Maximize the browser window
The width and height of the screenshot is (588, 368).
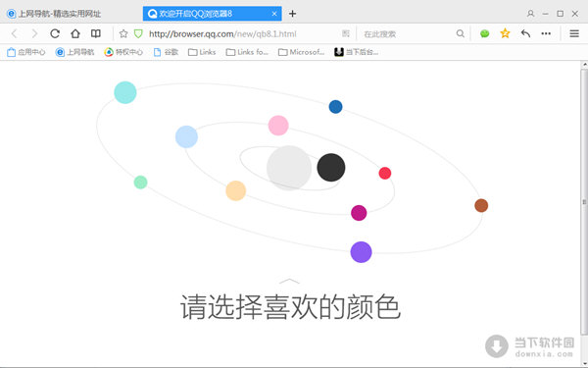tap(561, 14)
